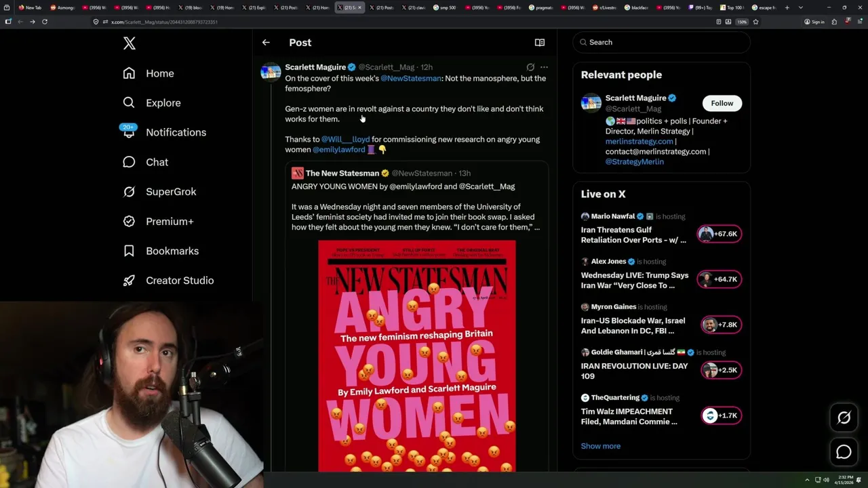
Task: Open the @Will___lloyd mention link
Action: point(346,140)
